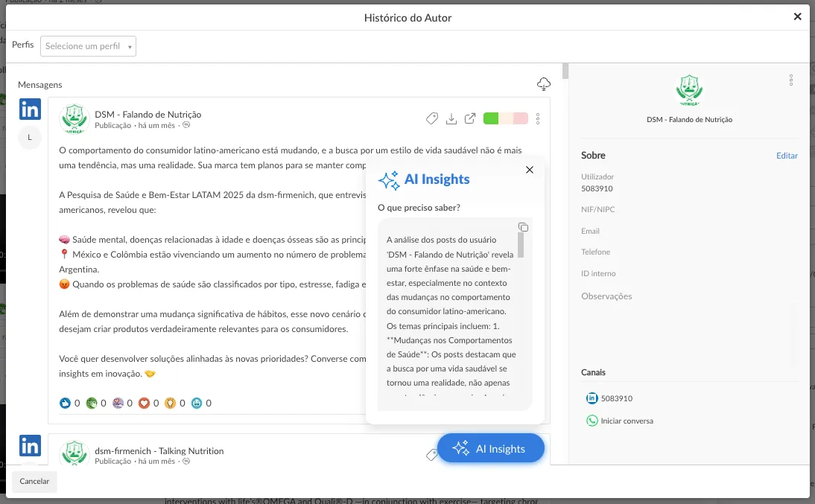This screenshot has width=815, height=504.
Task: Copy the AI Insights analysis text
Action: [524, 227]
